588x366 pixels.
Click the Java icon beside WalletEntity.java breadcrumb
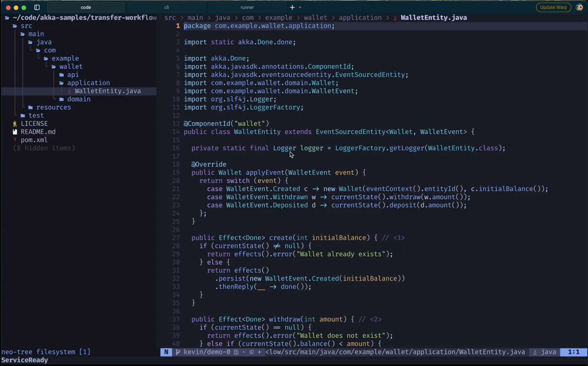[395, 17]
